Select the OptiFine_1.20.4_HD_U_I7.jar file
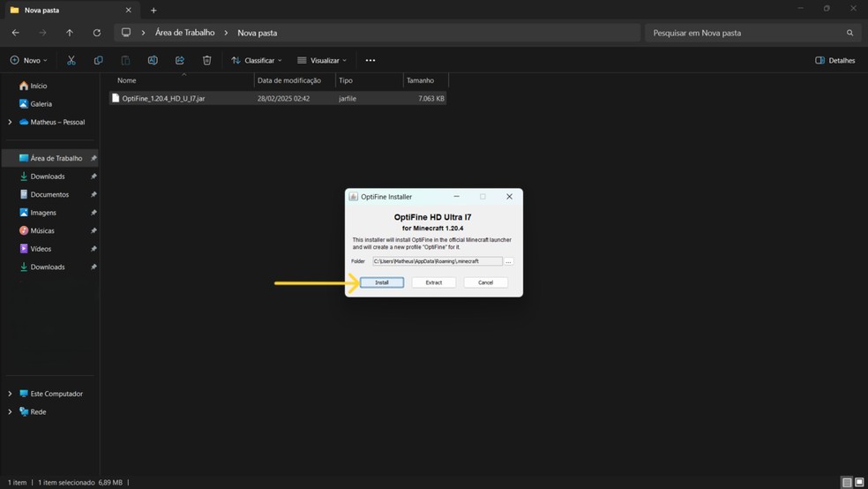 pyautogui.click(x=163, y=99)
